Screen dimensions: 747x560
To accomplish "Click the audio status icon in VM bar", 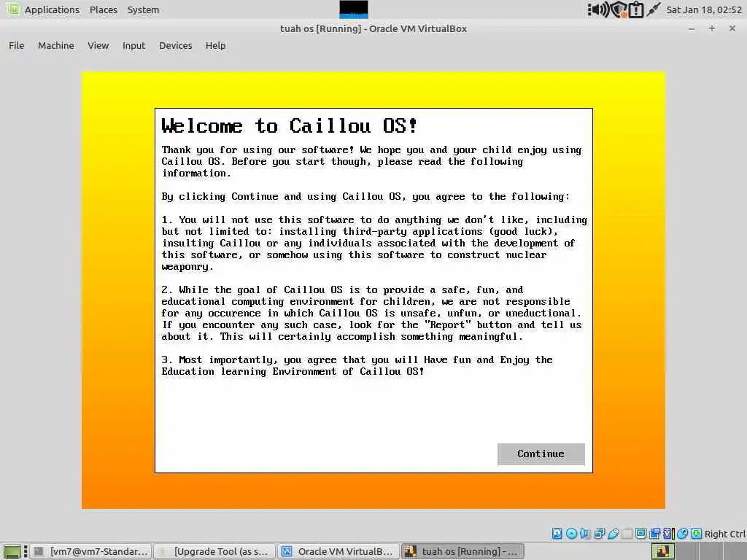I will click(x=585, y=533).
